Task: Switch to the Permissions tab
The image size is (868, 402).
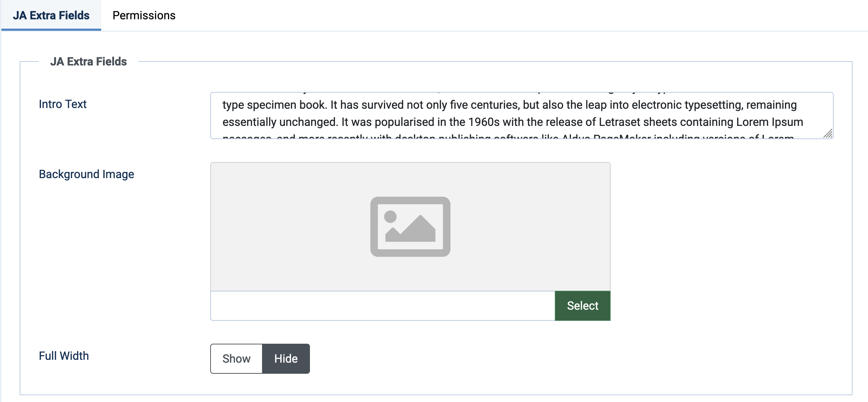Action: click(144, 15)
